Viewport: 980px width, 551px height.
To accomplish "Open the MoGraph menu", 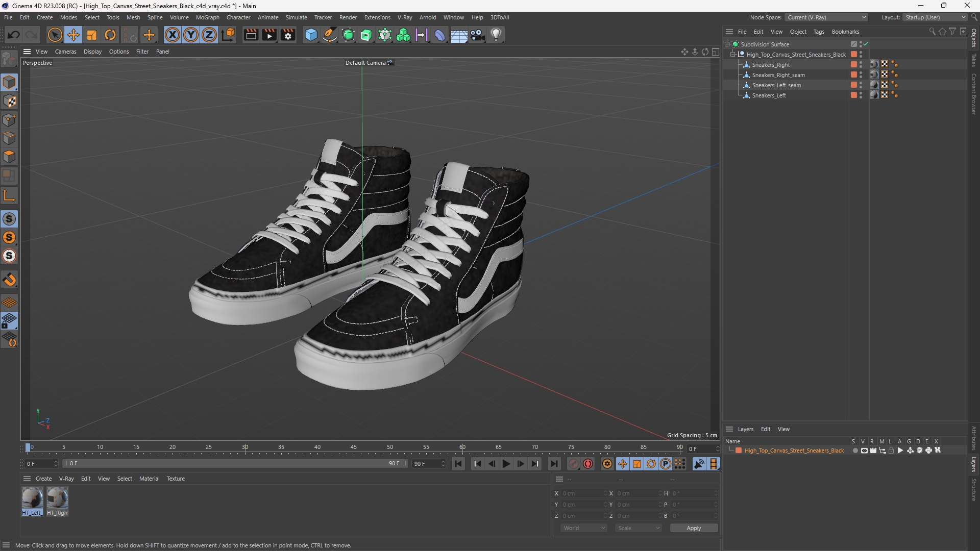I will (x=207, y=17).
